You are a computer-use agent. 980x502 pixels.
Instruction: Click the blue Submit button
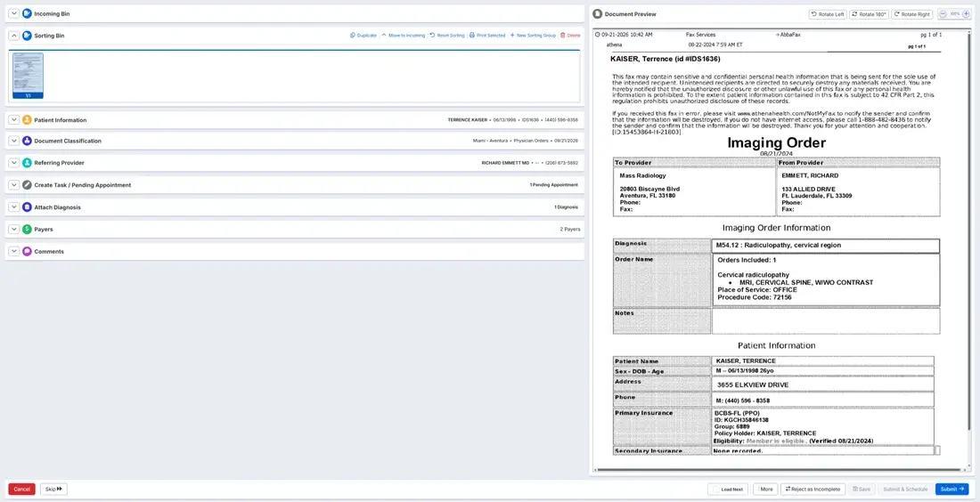tap(952, 490)
